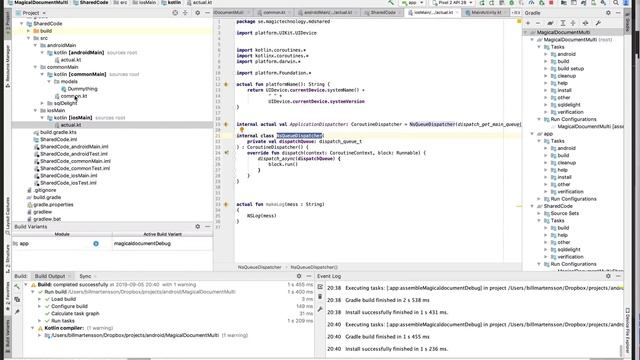Image resolution: width=640 pixels, height=360 pixels.
Task: Click Calculate task graph build step
Action: 75,313
